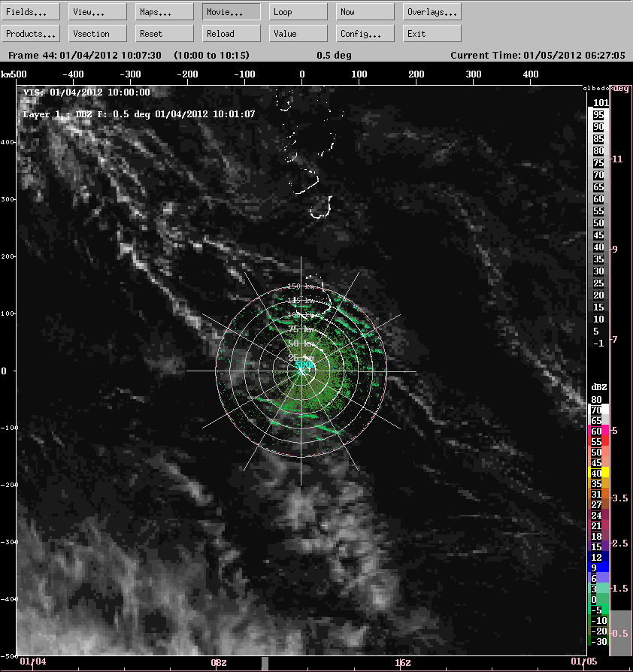Viewport: 633px width, 672px height.
Task: Open the Config... window
Action: (365, 34)
